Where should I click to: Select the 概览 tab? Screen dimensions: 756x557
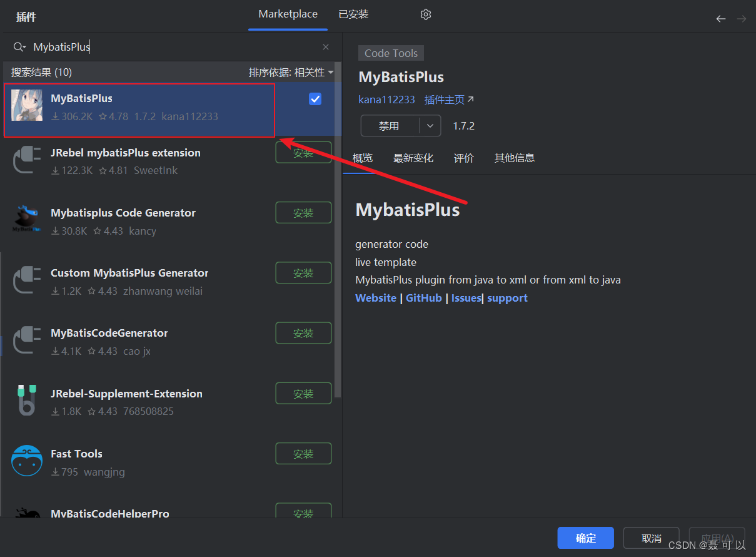[x=363, y=158]
